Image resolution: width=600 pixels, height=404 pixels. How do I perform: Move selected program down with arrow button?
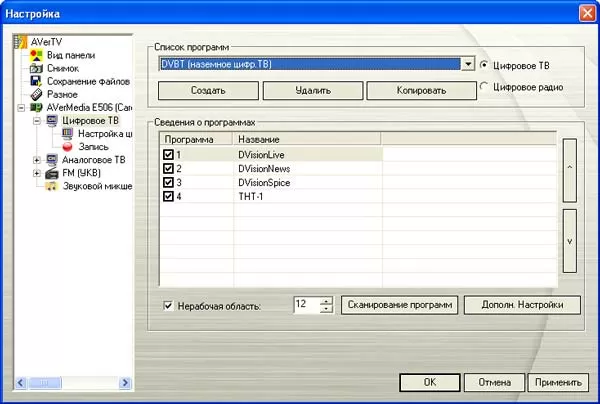click(570, 240)
